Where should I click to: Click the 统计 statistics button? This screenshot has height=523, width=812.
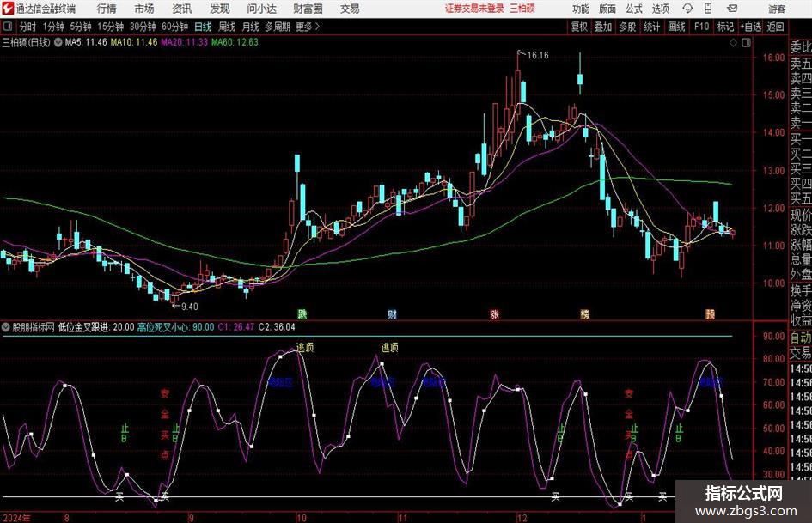[651, 27]
